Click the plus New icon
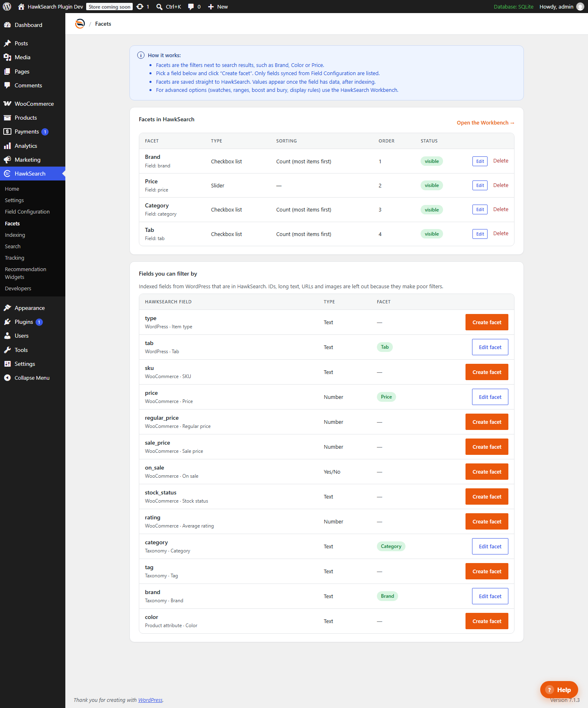588x708 pixels. pyautogui.click(x=211, y=7)
